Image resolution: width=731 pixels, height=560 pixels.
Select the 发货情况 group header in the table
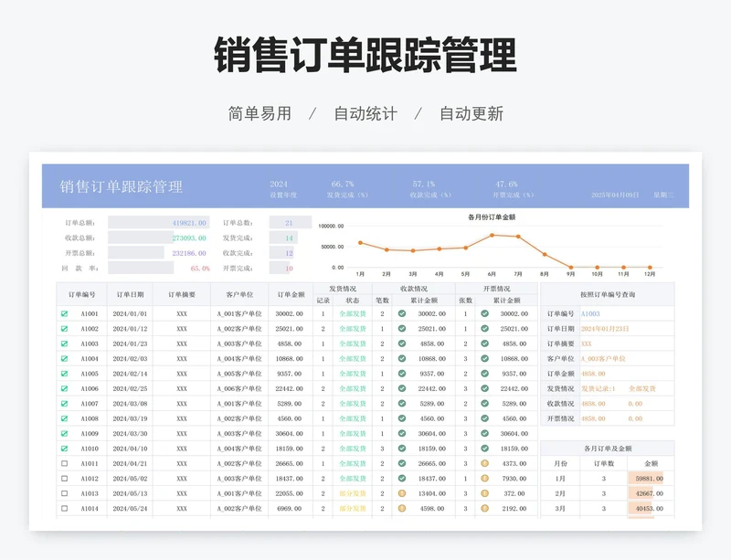[343, 289]
